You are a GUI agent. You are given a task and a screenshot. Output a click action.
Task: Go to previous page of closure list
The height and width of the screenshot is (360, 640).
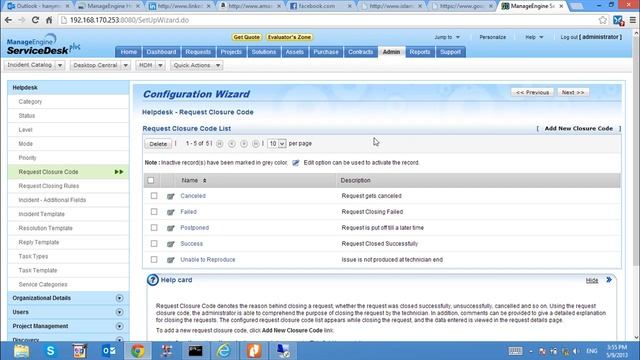coord(232,144)
